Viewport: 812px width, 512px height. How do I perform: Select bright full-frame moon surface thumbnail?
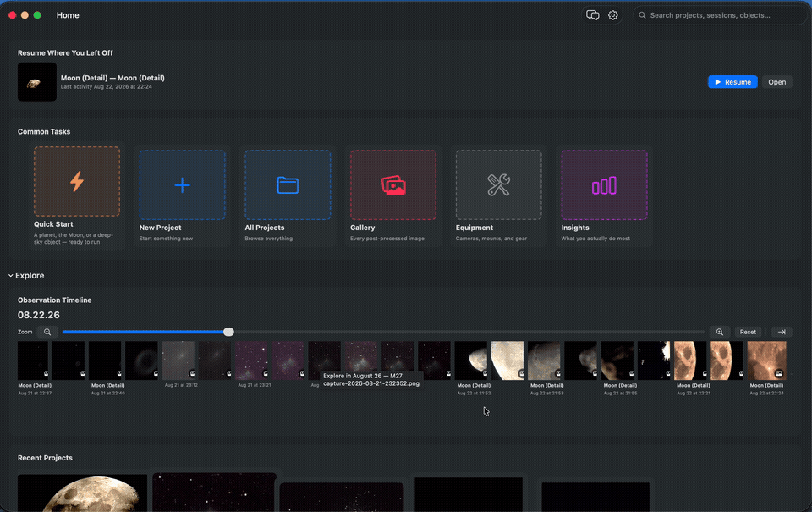[x=507, y=361]
